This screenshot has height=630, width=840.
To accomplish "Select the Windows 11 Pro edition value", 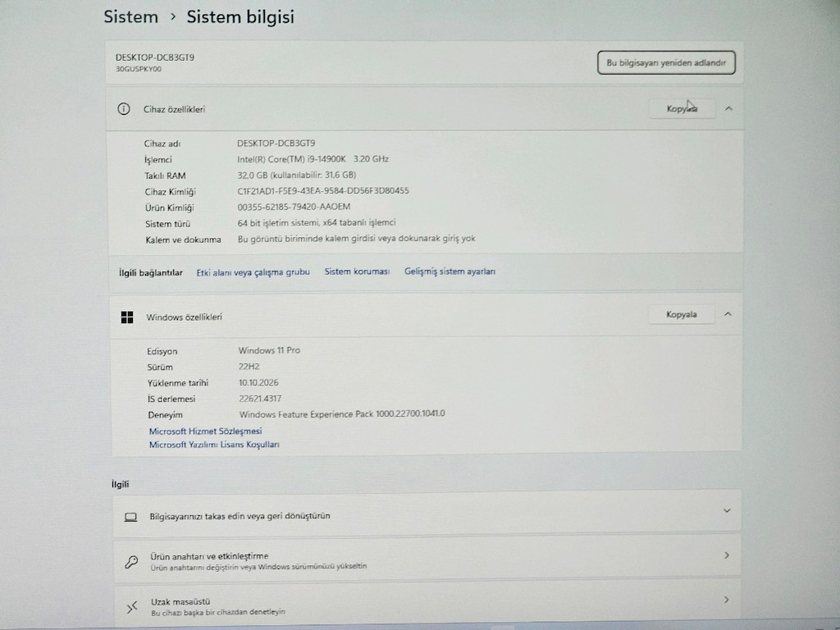I will [269, 350].
